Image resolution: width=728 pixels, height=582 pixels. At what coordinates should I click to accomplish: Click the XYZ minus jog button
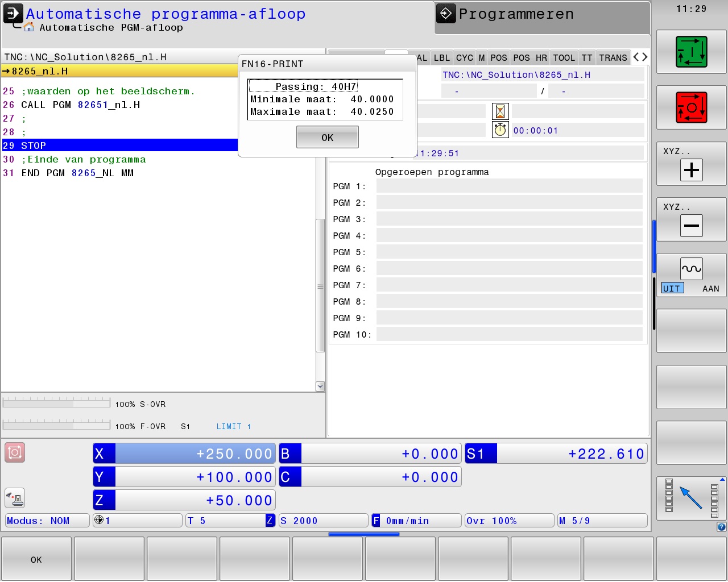coord(691,219)
